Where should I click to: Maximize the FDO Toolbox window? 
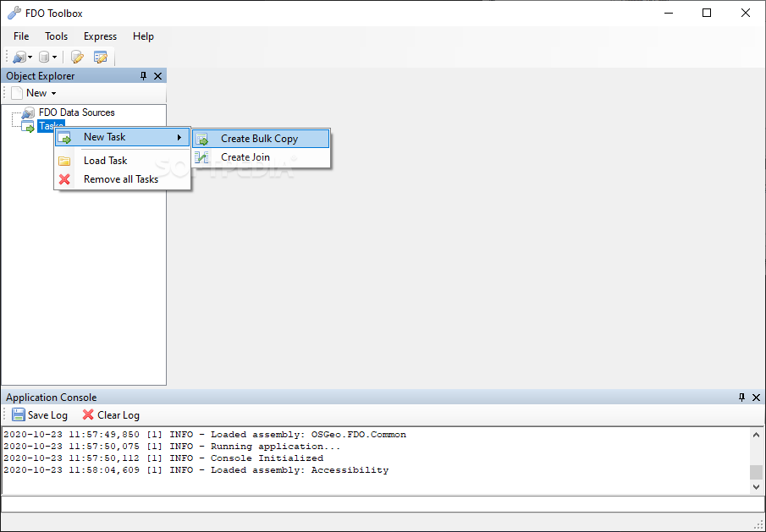tap(707, 14)
